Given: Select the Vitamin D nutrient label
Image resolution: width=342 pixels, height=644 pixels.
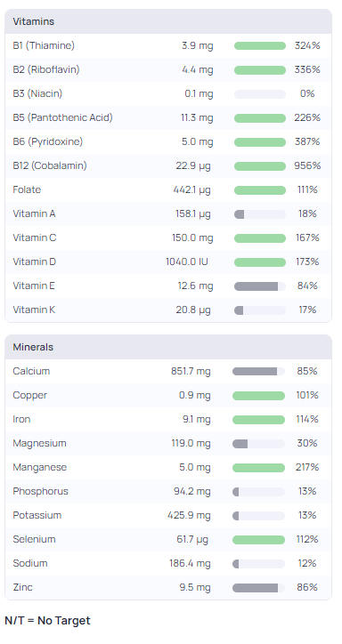Looking at the screenshot, I should (x=34, y=262).
